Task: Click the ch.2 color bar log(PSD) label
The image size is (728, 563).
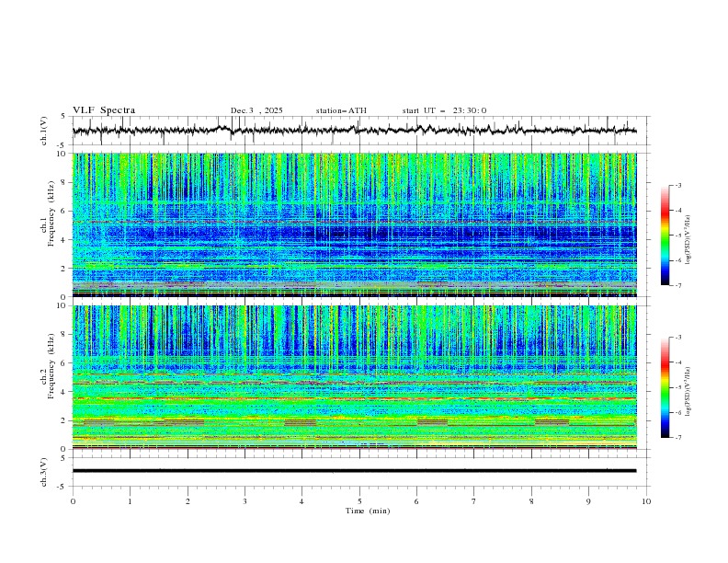Action: tap(688, 392)
